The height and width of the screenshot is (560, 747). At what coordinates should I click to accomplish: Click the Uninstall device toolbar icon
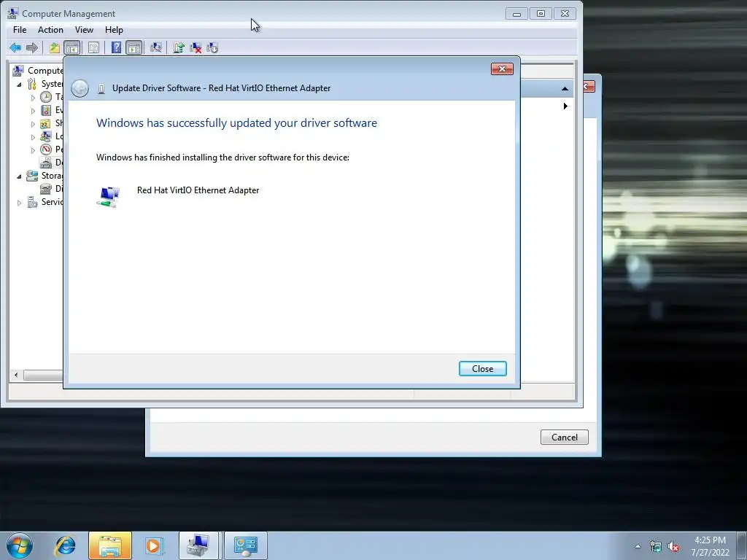196,47
